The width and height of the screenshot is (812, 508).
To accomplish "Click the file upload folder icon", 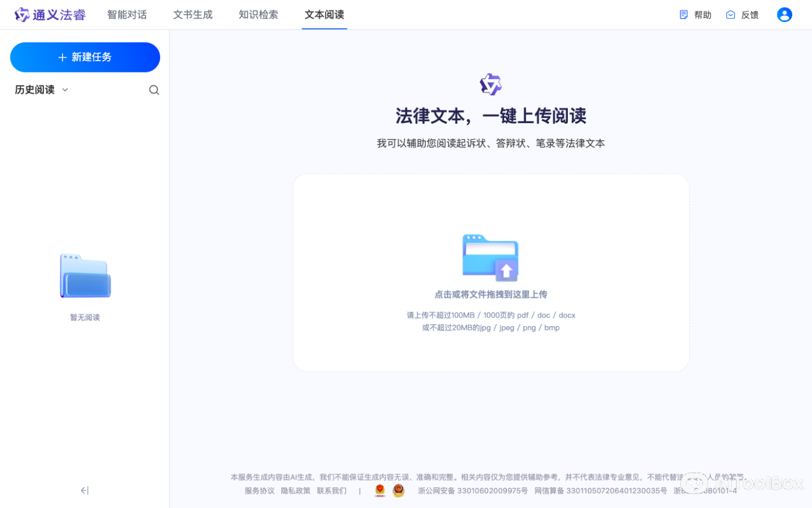I will (490, 257).
